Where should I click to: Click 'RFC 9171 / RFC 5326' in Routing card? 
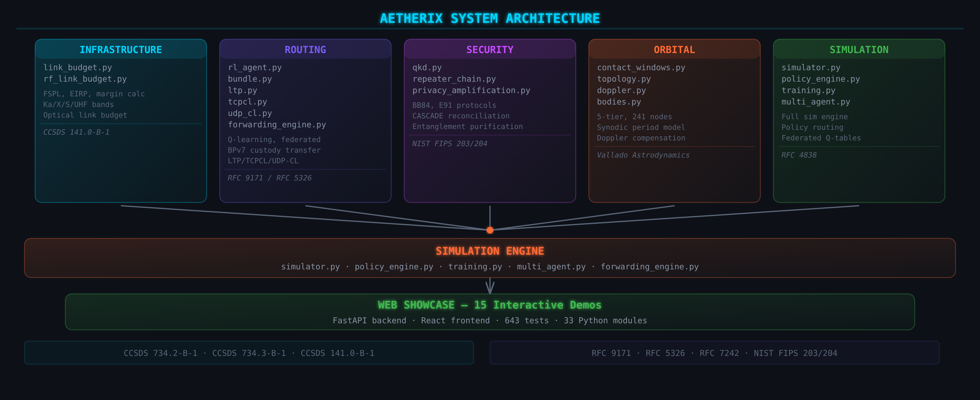tap(269, 178)
